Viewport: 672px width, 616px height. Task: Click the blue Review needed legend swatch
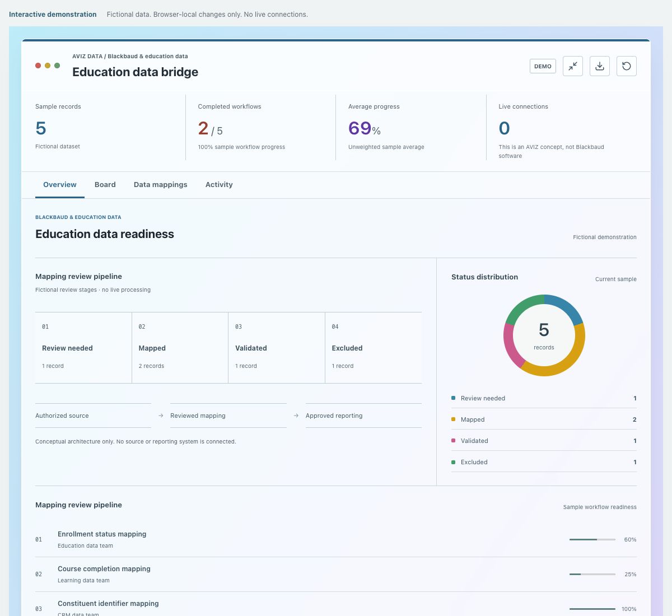tap(453, 398)
